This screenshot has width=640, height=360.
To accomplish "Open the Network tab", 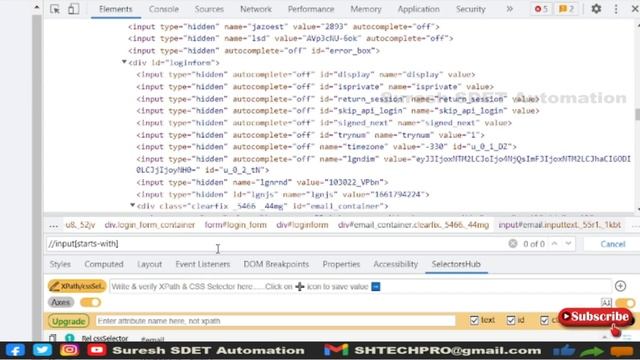I will click(x=256, y=9).
